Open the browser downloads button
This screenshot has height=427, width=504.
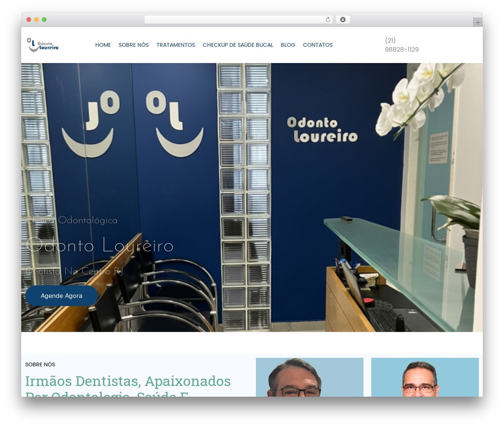pos(343,20)
